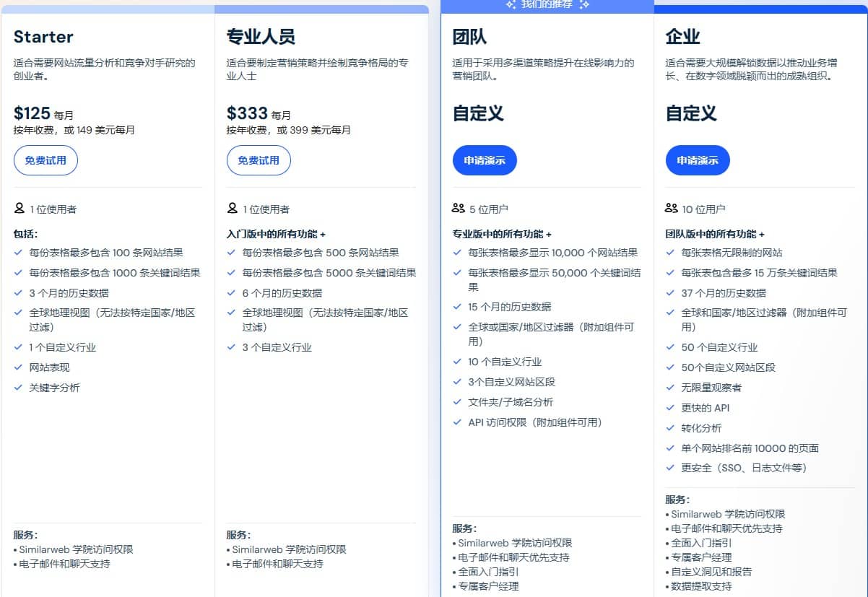This screenshot has width=868, height=597.
Task: Click the group icon beside 10 位用户 in 企业
Action: click(669, 208)
